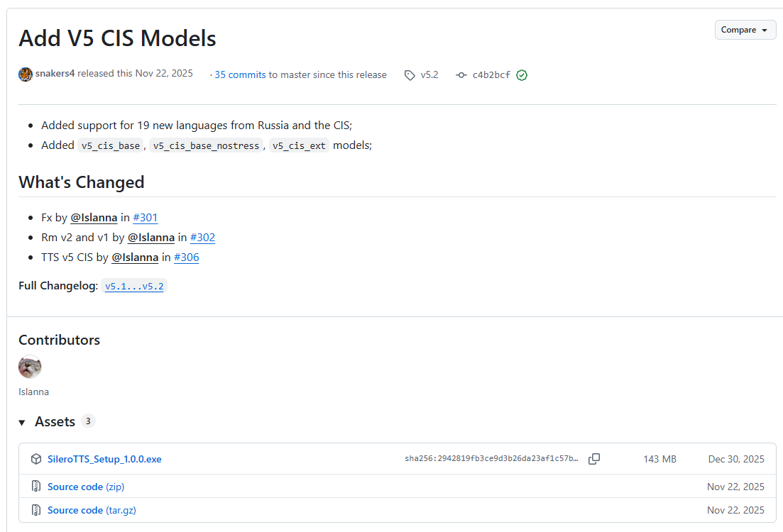Click Nov 22, 2025 date in zip row

tap(735, 487)
